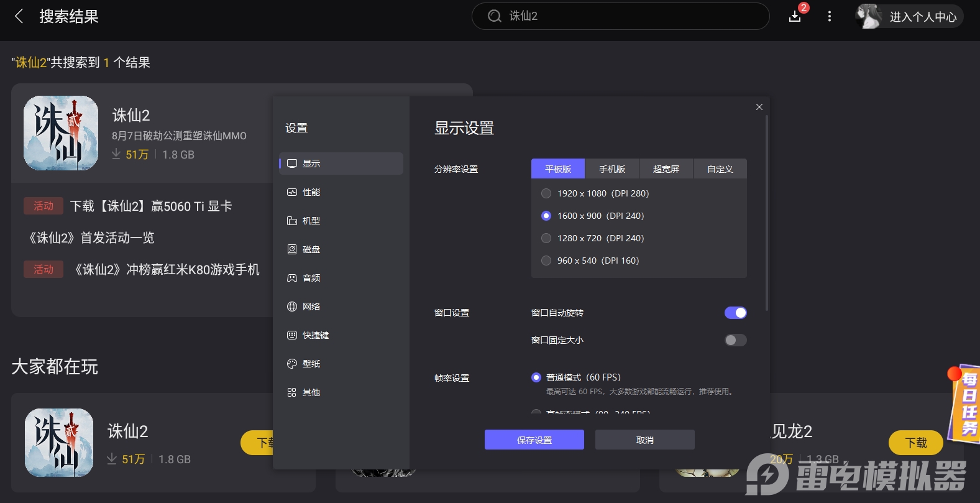Click the 见龙2 game title
Viewport: 980px width, 503px height.
click(792, 431)
